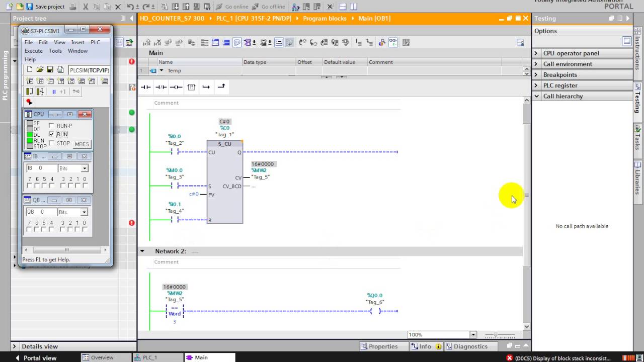Screen dimensions: 644x362
Task: Click PLCSIM save disk icon
Action: (x=50, y=69)
